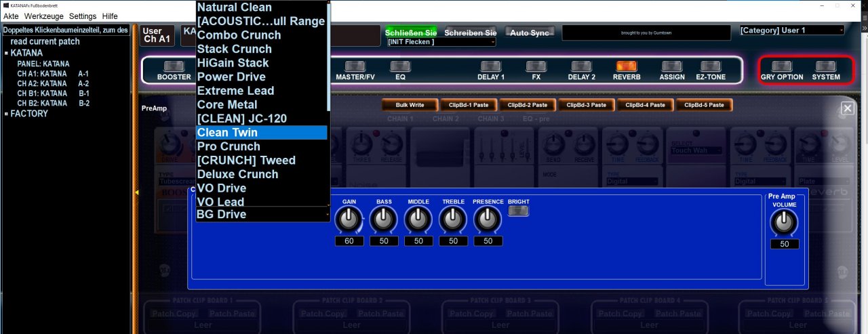Choose Power Drive from the amp list
Screen dimensions: 868x334
pyautogui.click(x=261, y=77)
